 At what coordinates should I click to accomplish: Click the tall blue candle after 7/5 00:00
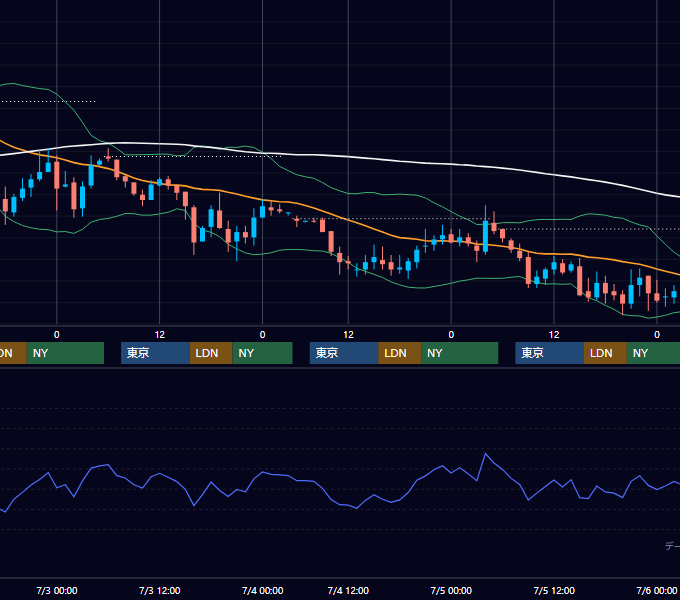coord(485,236)
